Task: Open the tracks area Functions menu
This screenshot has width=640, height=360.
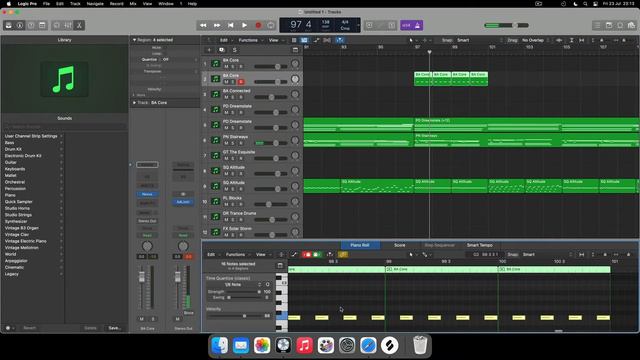Action: point(250,40)
